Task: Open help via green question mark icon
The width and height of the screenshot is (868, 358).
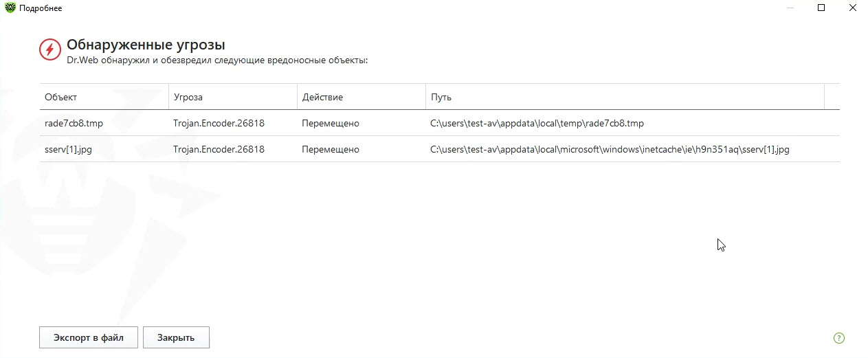Action: 838,338
